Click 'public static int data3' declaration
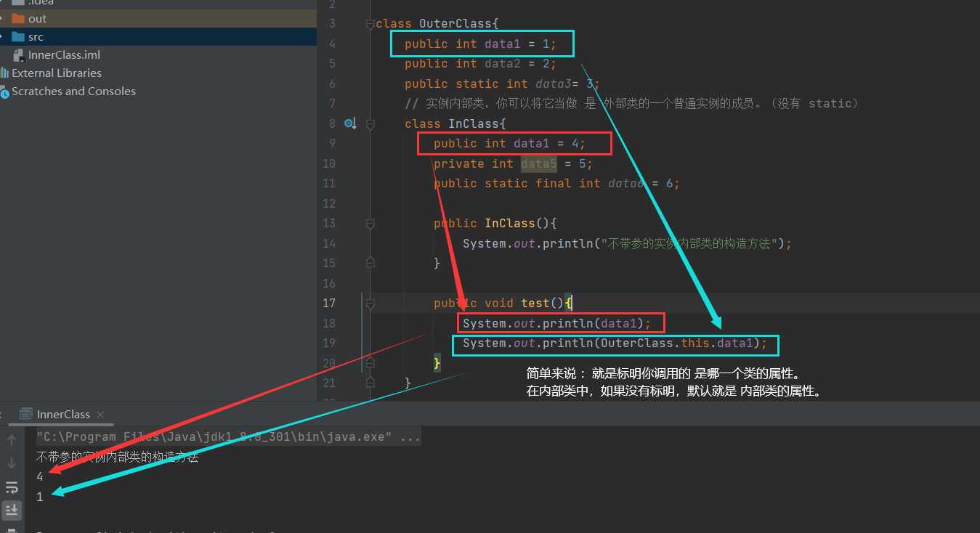980x533 pixels. point(502,84)
